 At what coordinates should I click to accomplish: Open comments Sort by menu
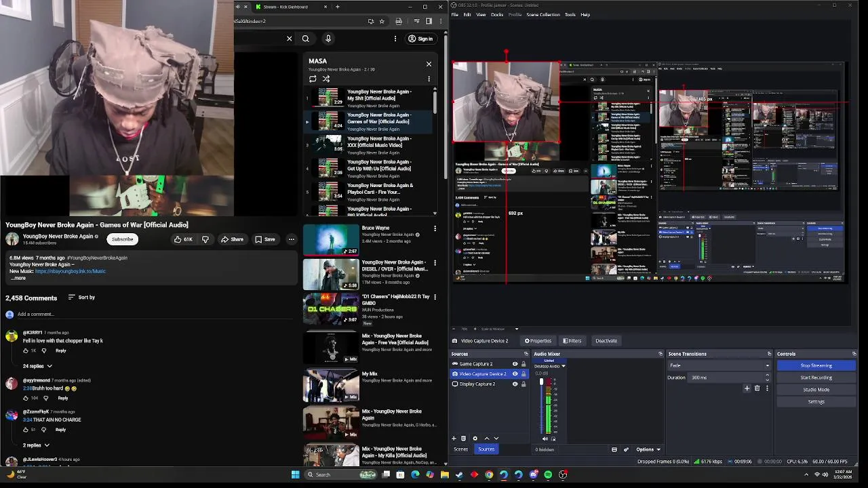point(81,297)
